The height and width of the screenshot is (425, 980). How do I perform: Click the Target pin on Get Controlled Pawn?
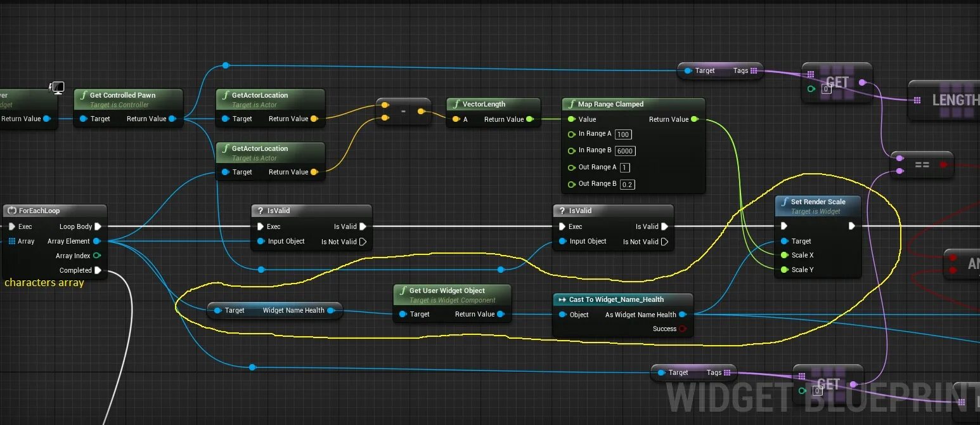point(83,119)
